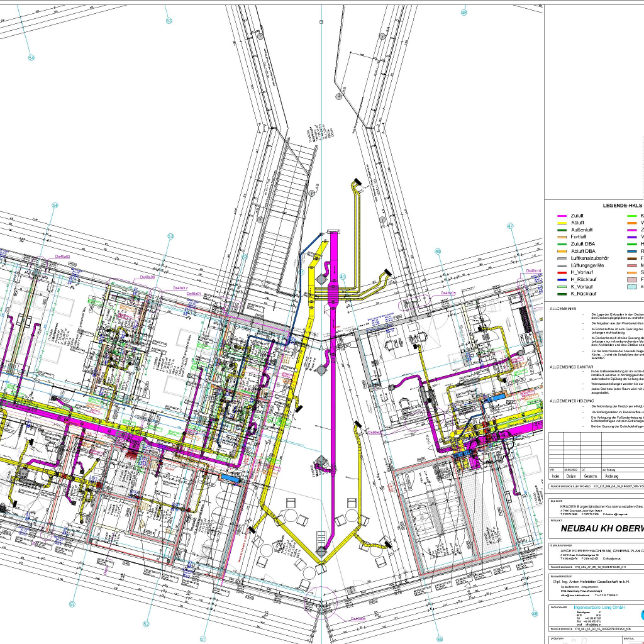The height and width of the screenshot is (644, 644).
Task: Click the 'Da40x06' duct annotation
Action: tap(147, 277)
